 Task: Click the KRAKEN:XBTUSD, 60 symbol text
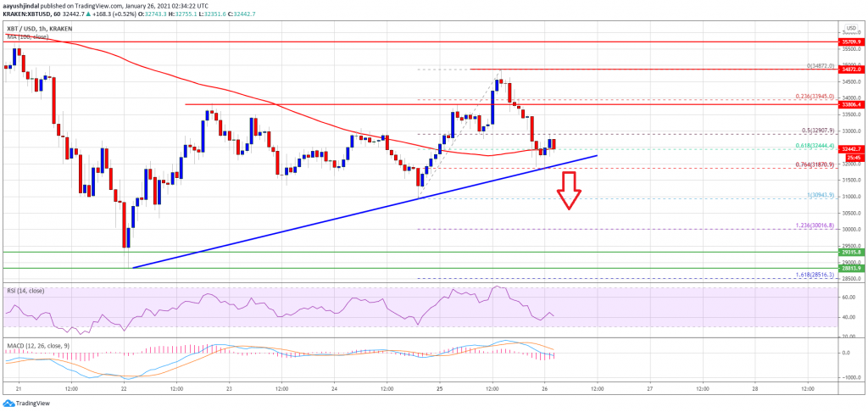32,12
